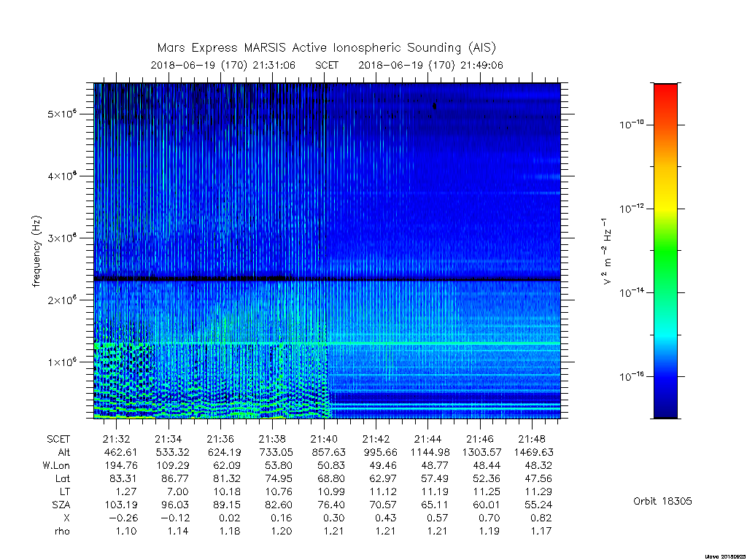Click west longitude value 194.76
This screenshot has width=747, height=560.
pos(120,465)
